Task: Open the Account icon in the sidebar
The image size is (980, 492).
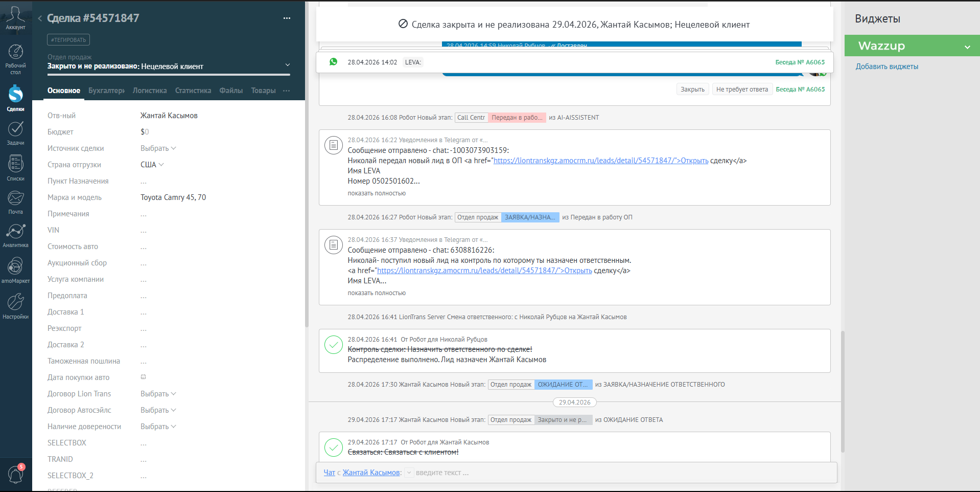Action: (x=15, y=17)
